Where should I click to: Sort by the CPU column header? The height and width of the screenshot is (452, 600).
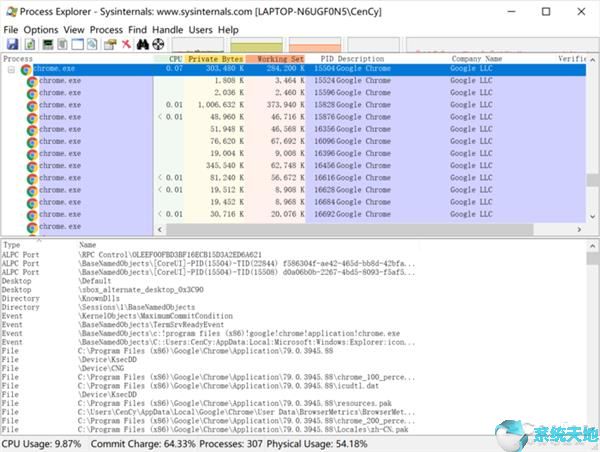point(169,59)
